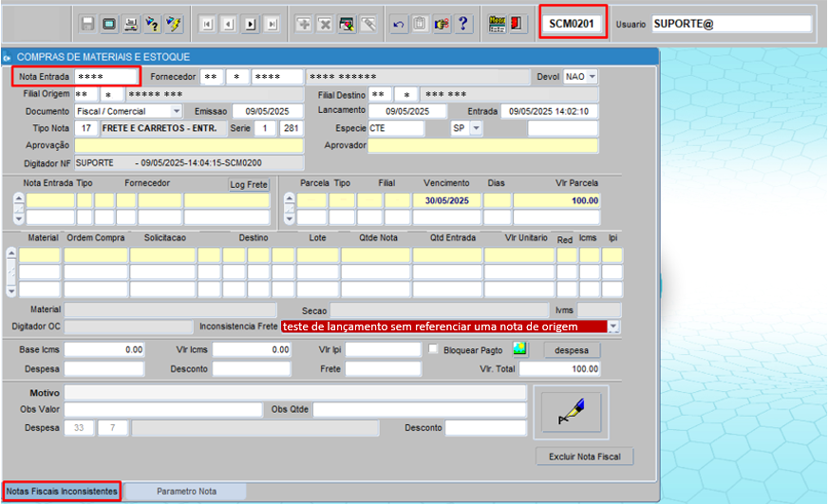Viewport: 828px width, 504px height.
Task: Click the Excluir Nota Fiscal button
Action: (x=584, y=457)
